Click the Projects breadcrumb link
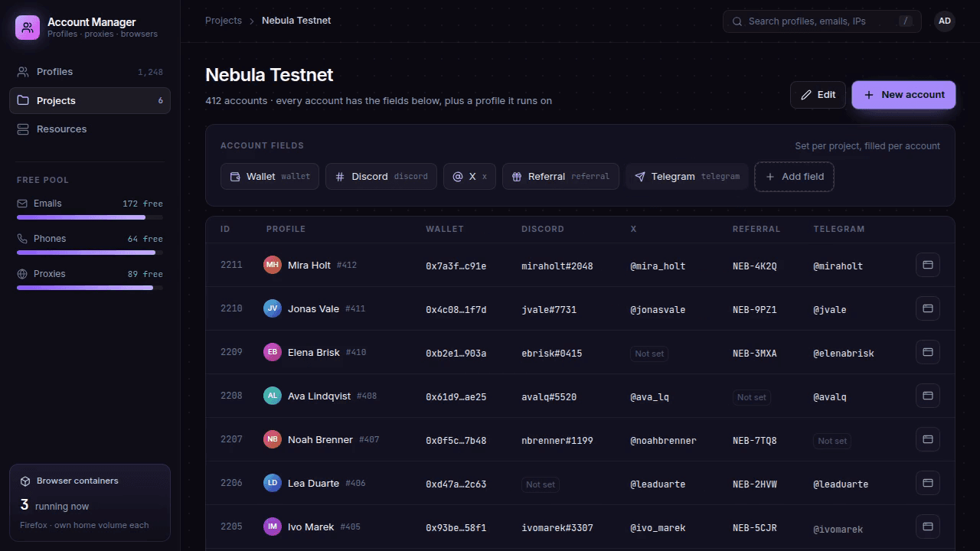Image resolution: width=980 pixels, height=551 pixels. [x=224, y=21]
